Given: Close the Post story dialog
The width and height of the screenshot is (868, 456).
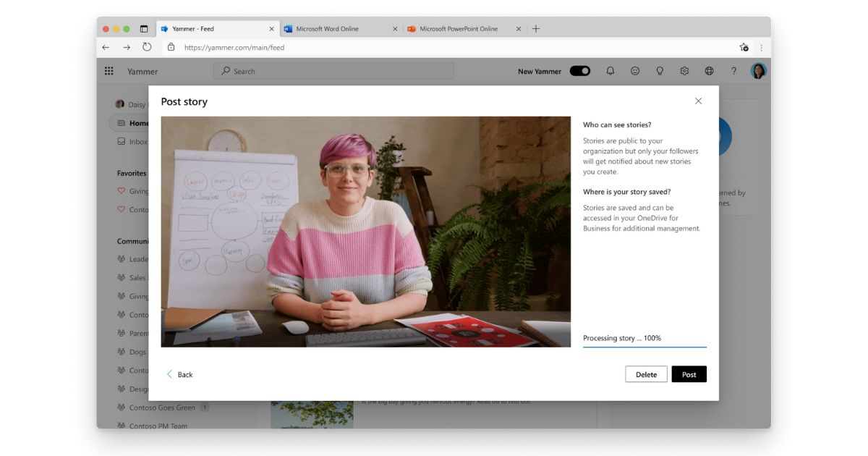Looking at the screenshot, I should tap(698, 101).
